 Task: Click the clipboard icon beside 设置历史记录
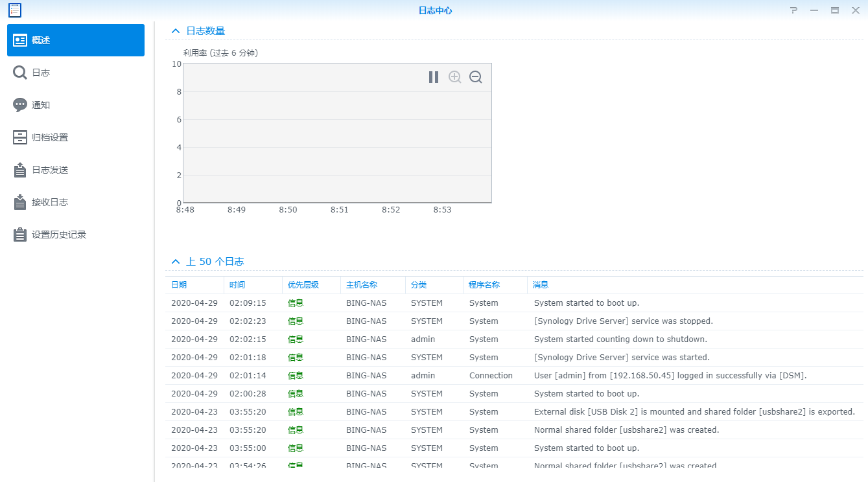(x=20, y=235)
